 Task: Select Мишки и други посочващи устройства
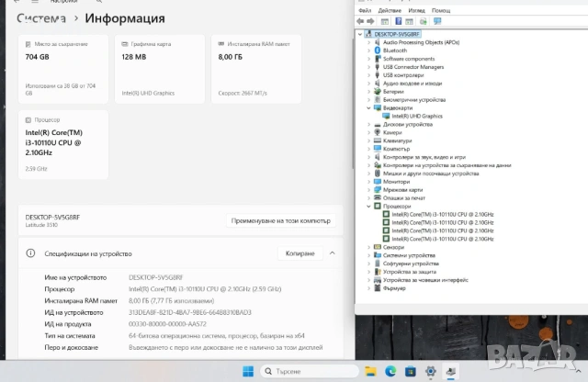pos(431,174)
